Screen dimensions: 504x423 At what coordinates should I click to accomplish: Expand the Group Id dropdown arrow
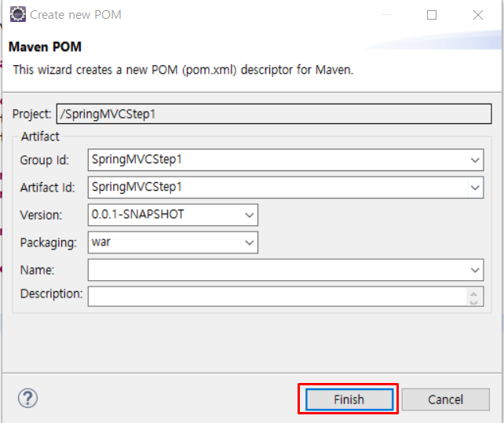(x=475, y=160)
